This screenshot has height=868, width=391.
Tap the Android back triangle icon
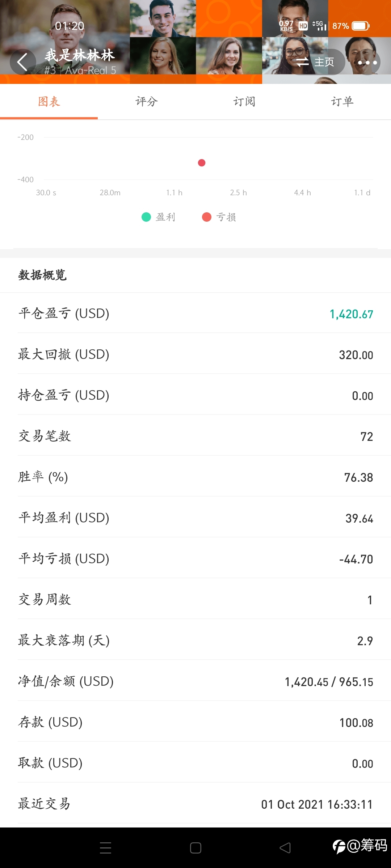pyautogui.click(x=285, y=848)
